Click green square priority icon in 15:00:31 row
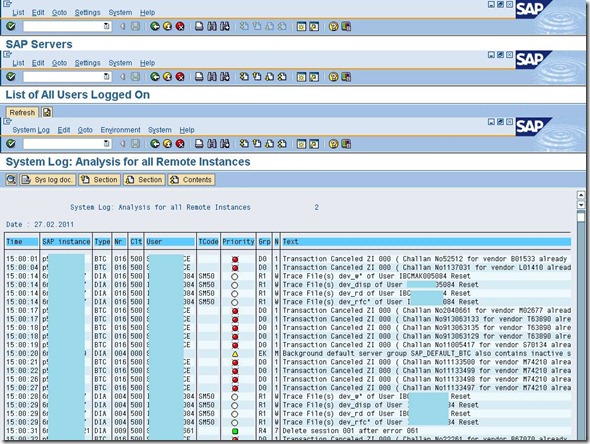This screenshot has height=444, width=590. pyautogui.click(x=235, y=431)
